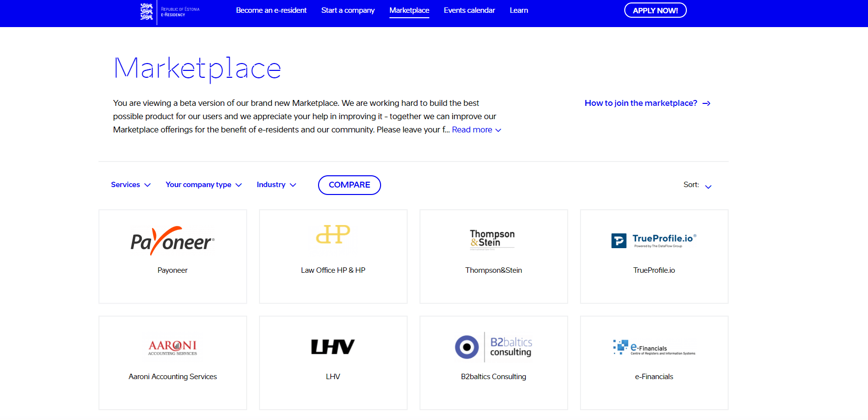Open the Sort dropdown chevron
The width and height of the screenshot is (868, 420).
tap(708, 187)
